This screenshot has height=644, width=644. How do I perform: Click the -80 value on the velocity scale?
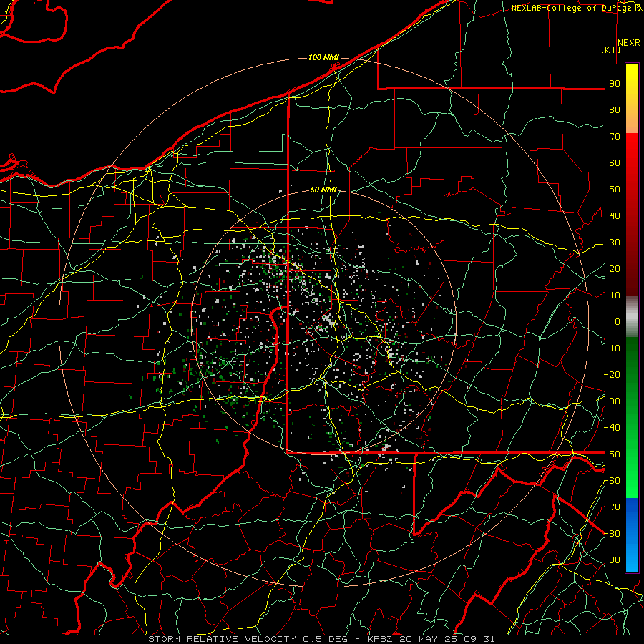click(x=612, y=534)
